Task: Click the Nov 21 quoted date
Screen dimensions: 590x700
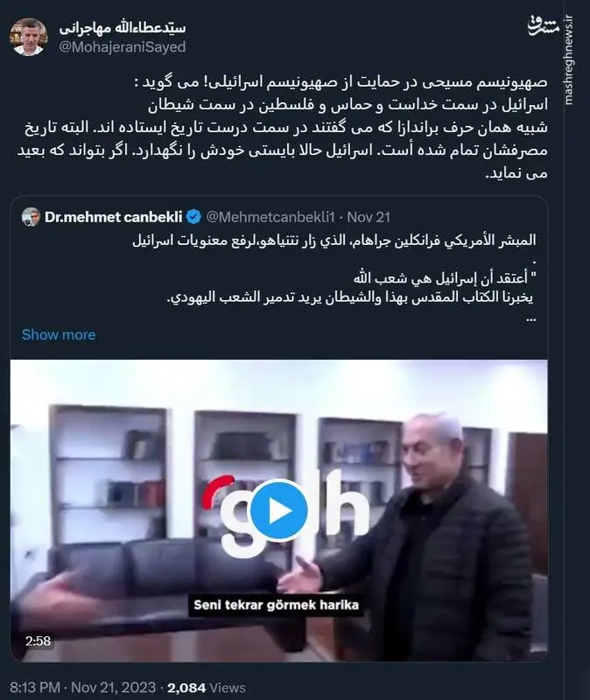Action: pos(369,217)
